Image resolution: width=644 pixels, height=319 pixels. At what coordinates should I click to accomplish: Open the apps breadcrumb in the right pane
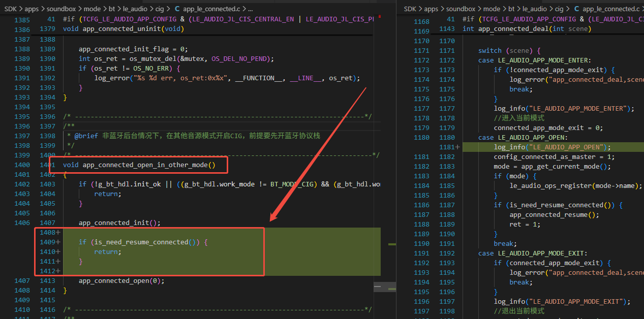tap(431, 9)
